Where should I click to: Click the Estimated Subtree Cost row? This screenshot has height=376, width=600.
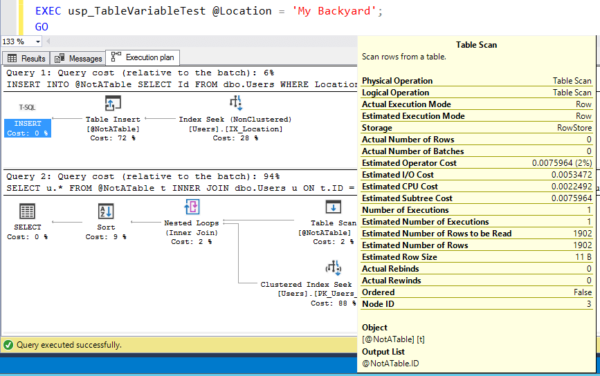point(477,198)
